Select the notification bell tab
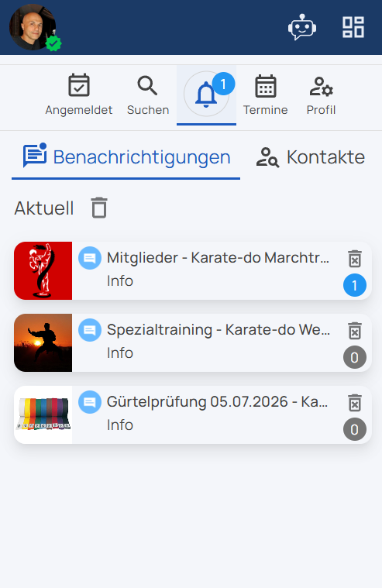The image size is (382, 588). (x=206, y=95)
